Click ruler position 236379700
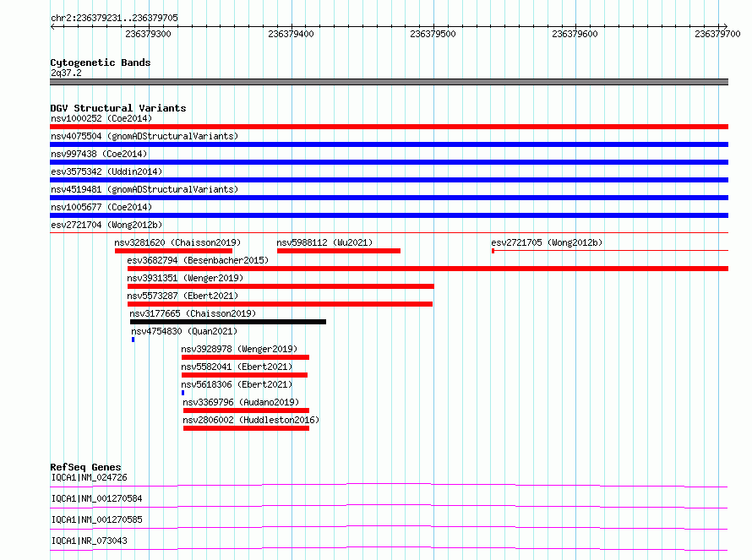 tap(717, 34)
